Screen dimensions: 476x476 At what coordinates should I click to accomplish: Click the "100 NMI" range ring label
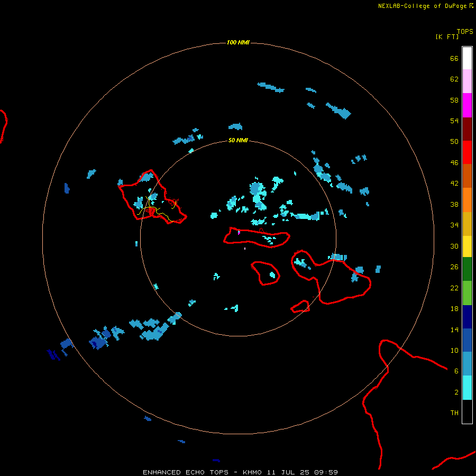238,42
